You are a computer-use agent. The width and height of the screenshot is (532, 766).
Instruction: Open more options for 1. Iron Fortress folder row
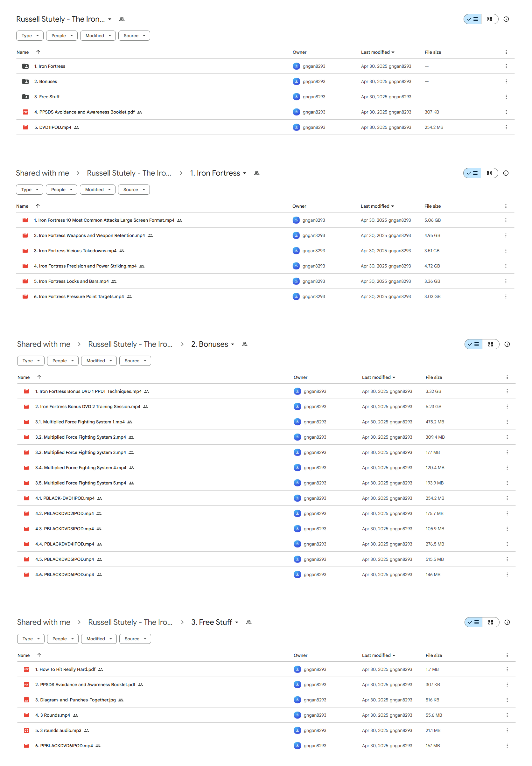pos(506,66)
